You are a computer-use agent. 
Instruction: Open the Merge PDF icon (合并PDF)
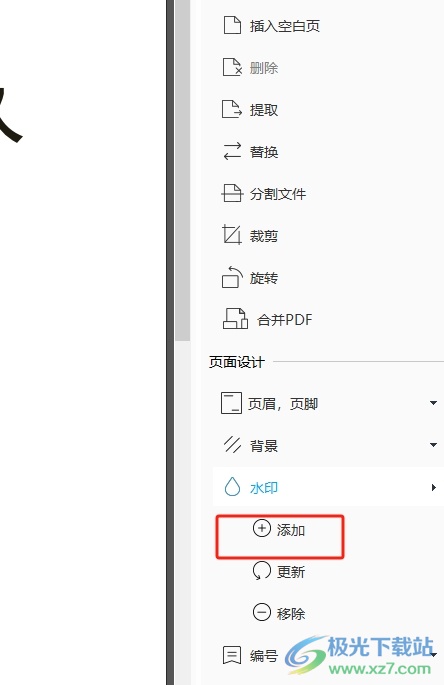coord(236,319)
